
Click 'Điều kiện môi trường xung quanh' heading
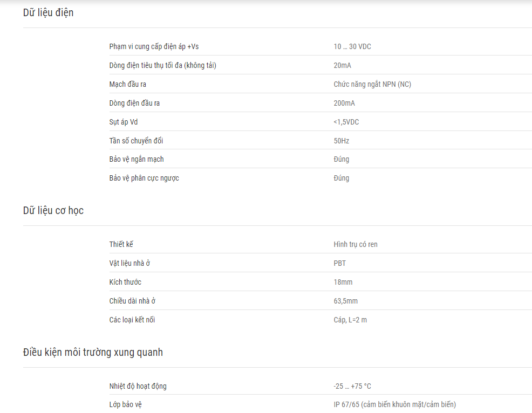[x=93, y=352]
